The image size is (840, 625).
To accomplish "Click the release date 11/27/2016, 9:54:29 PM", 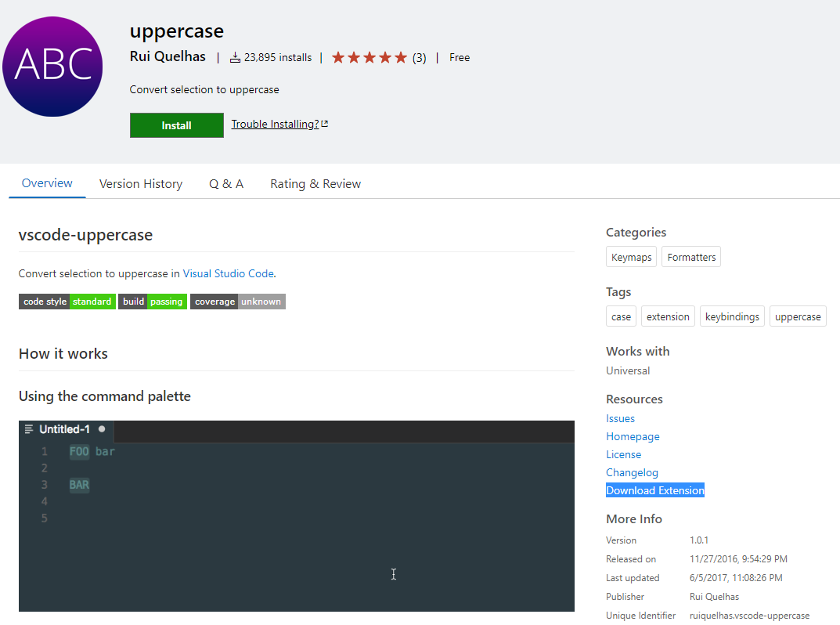I will pyautogui.click(x=738, y=559).
